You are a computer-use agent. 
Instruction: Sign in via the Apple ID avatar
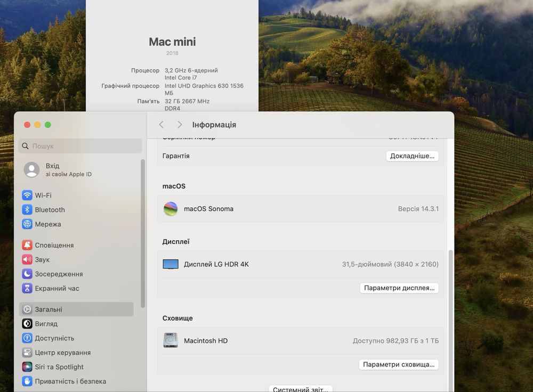pyautogui.click(x=31, y=169)
